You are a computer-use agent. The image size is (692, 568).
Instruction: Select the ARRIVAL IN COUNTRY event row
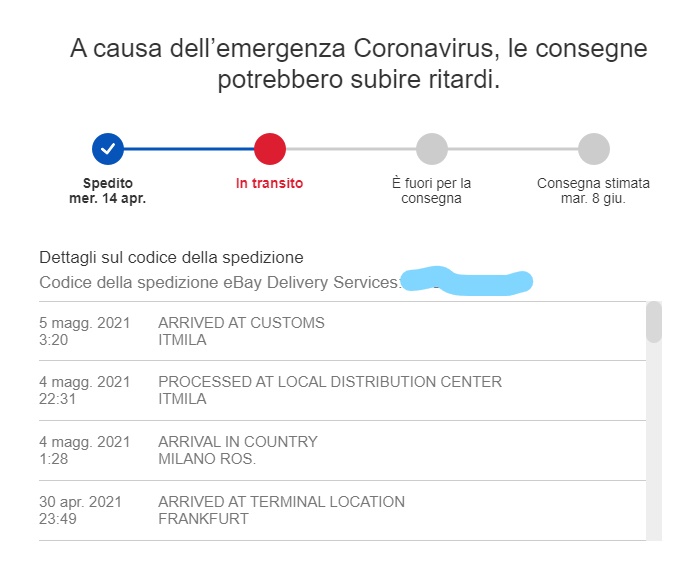point(342,450)
